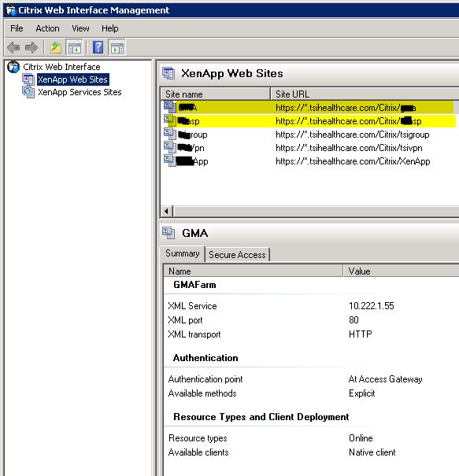
Task: Select the tsivpn site URL cell
Action: [349, 148]
